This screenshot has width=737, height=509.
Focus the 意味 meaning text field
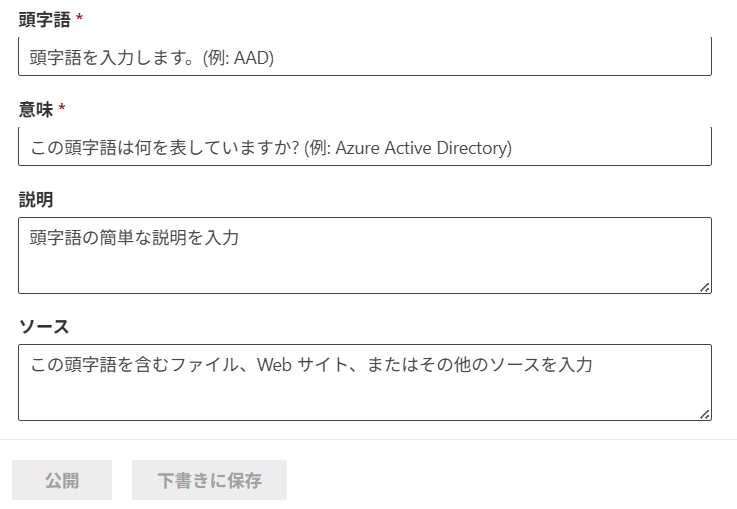(365, 147)
